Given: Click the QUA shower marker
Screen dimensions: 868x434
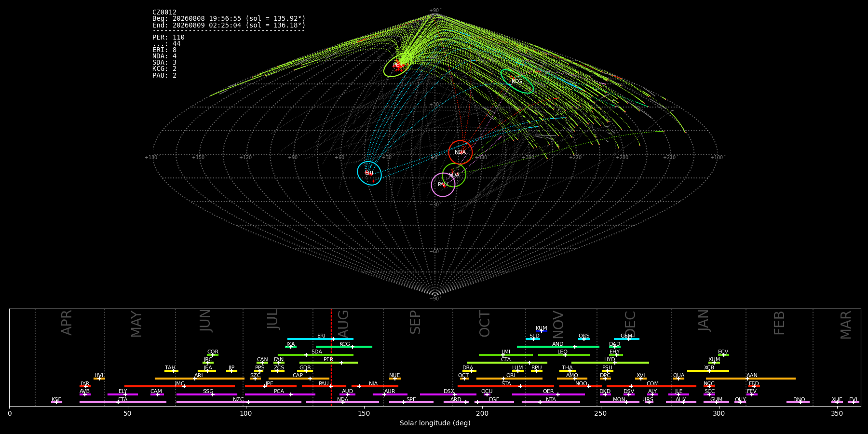Looking at the screenshot, I should click(678, 379).
